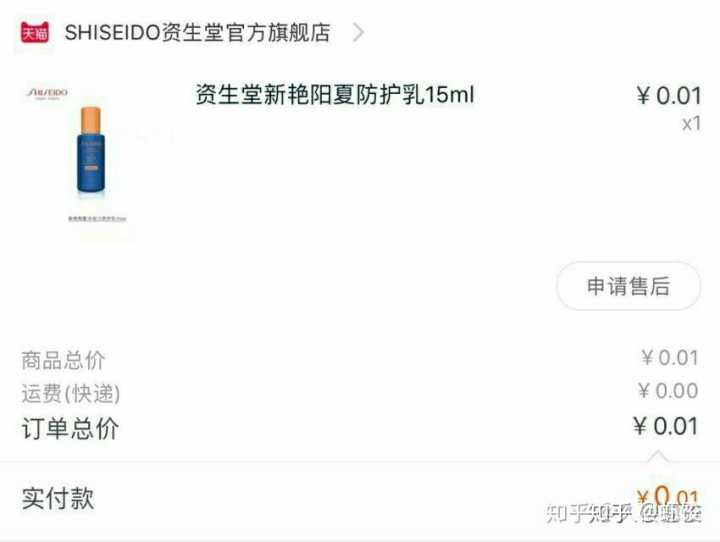Click the 商品总价 label
Viewport: 720px width, 542px height.
pos(63,360)
